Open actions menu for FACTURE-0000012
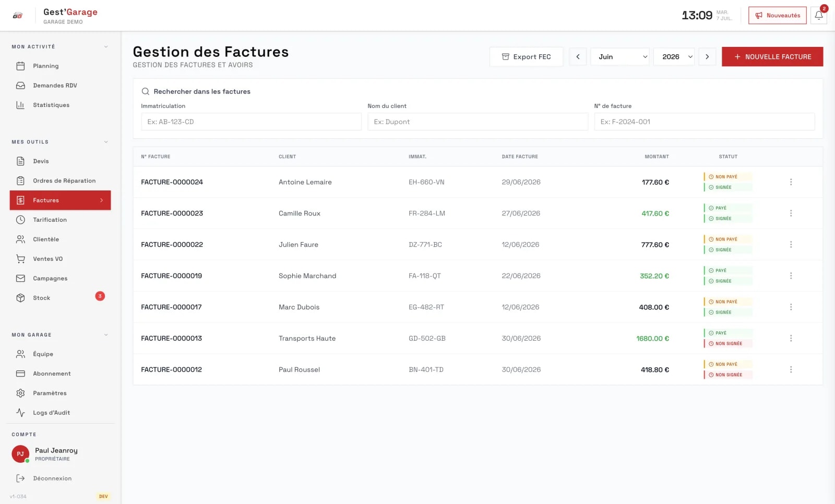Viewport: 835px width, 504px height. [791, 370]
